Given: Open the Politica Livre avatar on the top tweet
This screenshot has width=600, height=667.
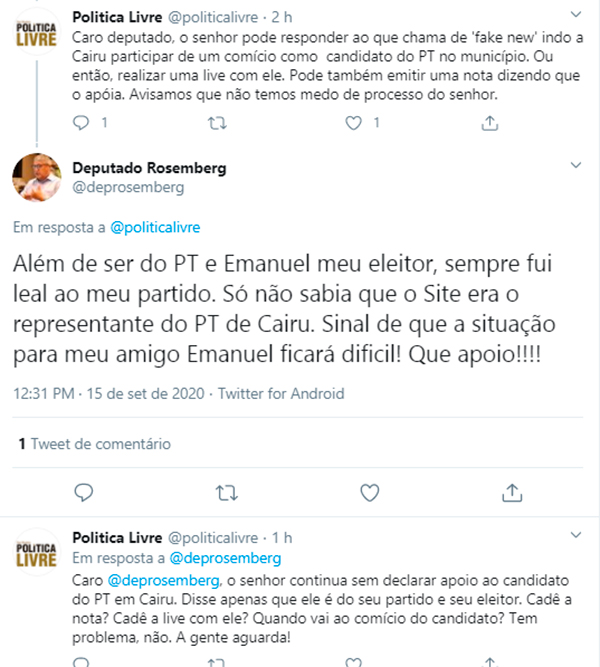Looking at the screenshot, I should (x=37, y=28).
